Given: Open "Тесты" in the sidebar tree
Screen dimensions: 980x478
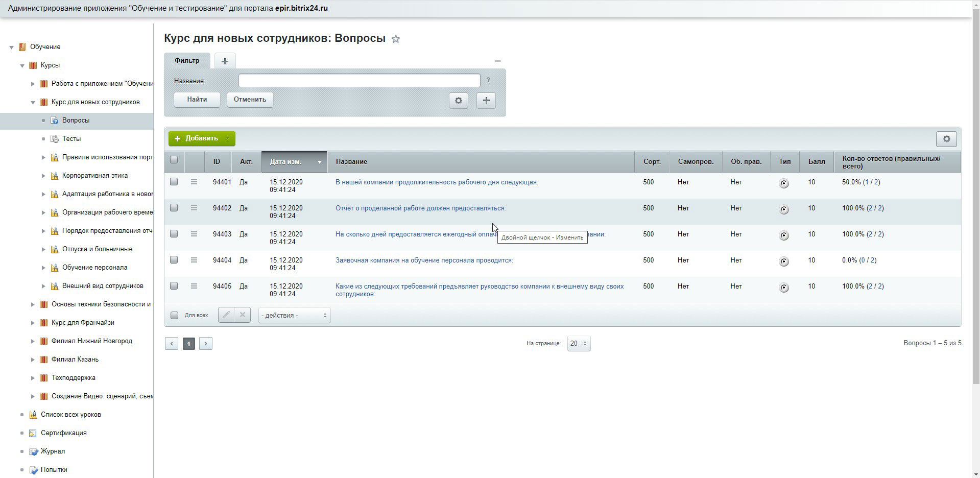Looking at the screenshot, I should click(71, 139).
